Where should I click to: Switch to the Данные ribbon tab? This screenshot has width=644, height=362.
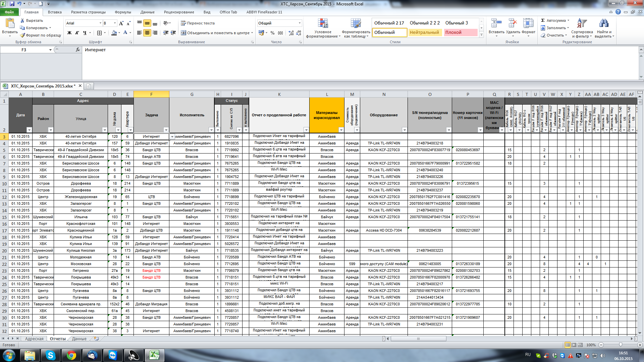coord(148,12)
